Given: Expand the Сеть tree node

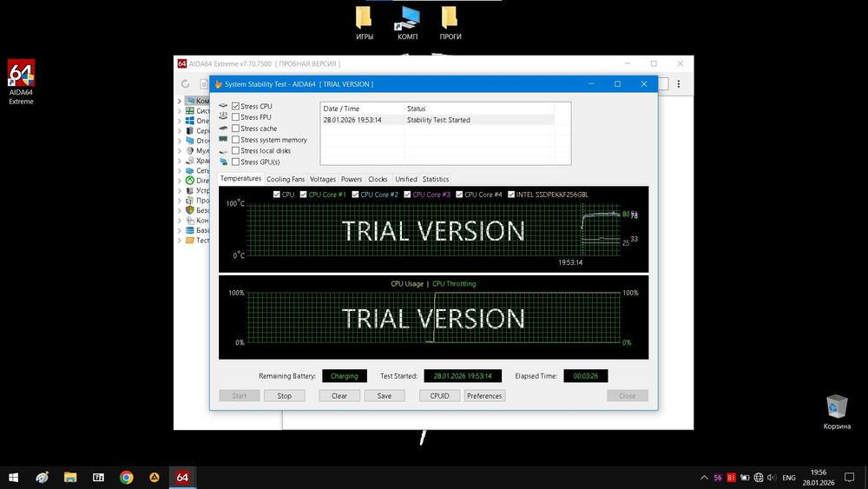Looking at the screenshot, I should pyautogui.click(x=180, y=170).
